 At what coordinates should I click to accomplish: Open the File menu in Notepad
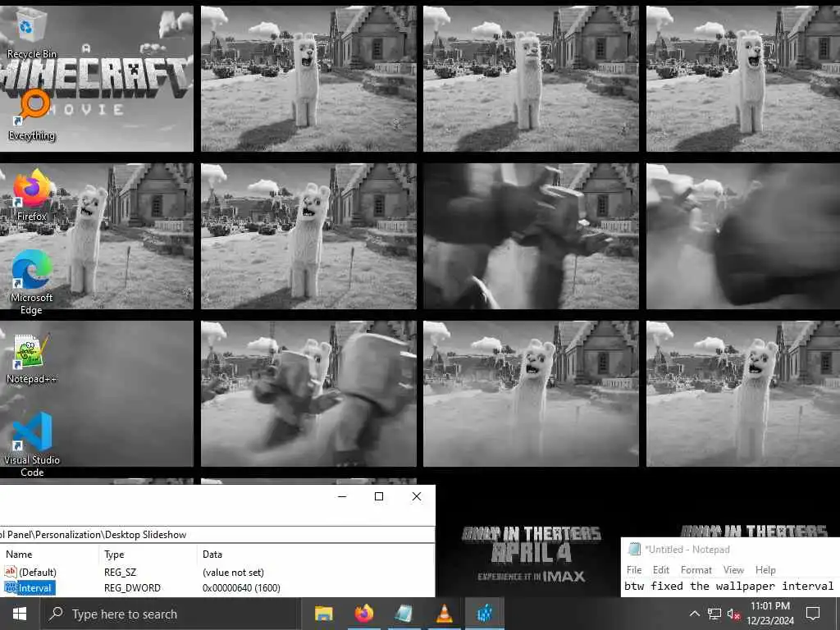tap(634, 570)
